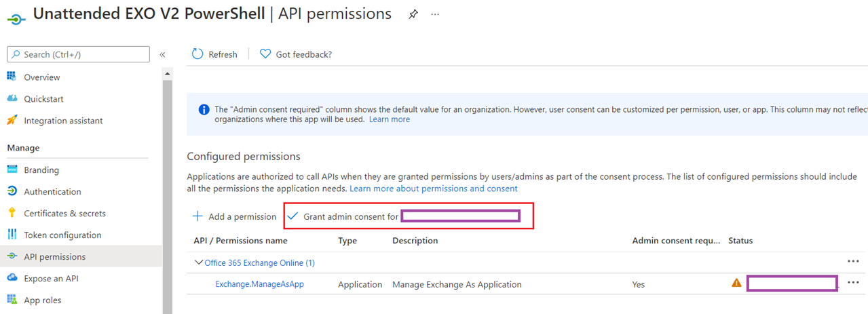Click Add a permission
Image resolution: width=868 pixels, height=314 pixels.
coord(242,217)
